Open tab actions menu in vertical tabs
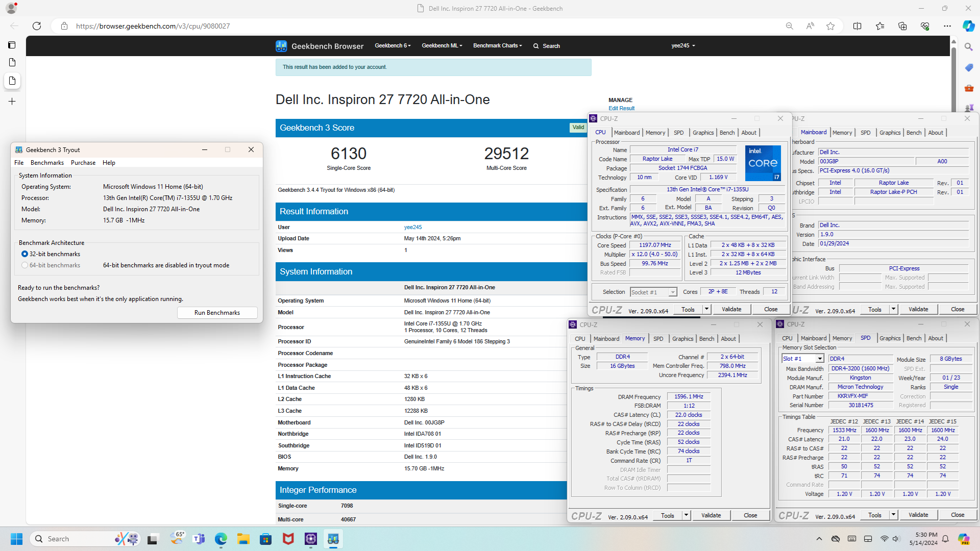Viewport: 980px width, 551px height. pos(12,45)
